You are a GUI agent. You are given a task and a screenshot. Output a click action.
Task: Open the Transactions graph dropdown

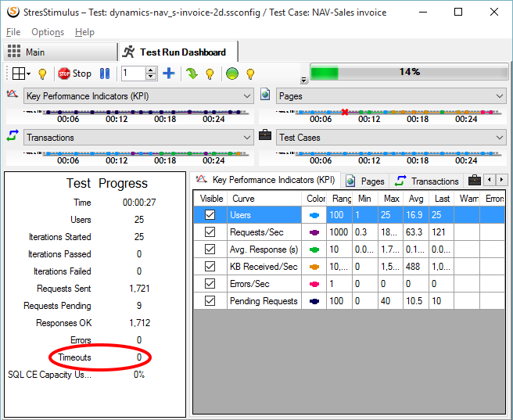pos(138,138)
